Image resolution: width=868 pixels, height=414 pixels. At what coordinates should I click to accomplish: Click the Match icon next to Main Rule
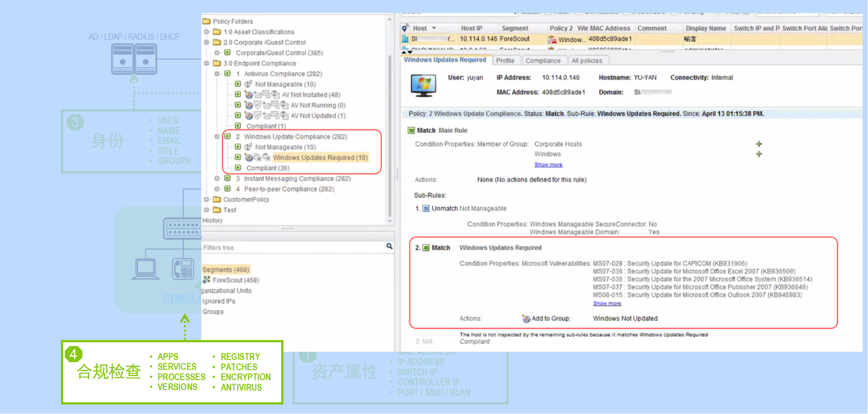pyautogui.click(x=411, y=130)
